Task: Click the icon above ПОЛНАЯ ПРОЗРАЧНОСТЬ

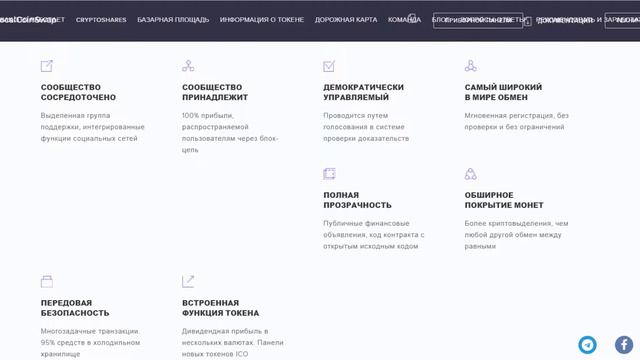Action: 329,173
